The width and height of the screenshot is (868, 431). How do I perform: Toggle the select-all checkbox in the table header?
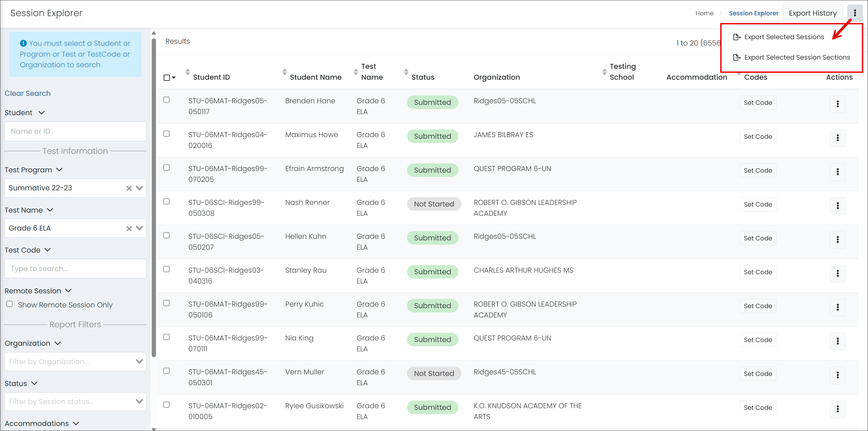coord(167,78)
